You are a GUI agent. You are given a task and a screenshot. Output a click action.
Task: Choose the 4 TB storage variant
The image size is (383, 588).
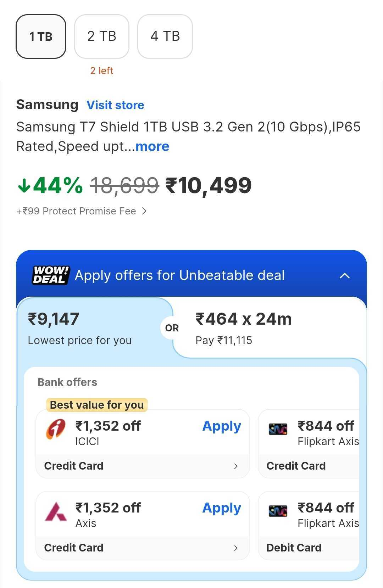click(165, 37)
